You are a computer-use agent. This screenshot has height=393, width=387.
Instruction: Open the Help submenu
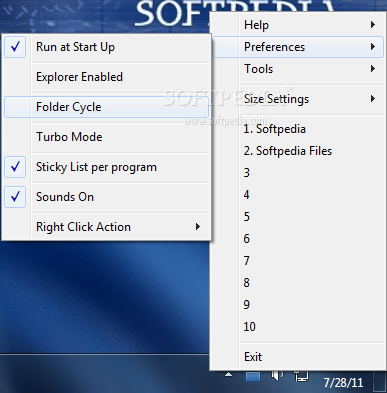[298, 25]
